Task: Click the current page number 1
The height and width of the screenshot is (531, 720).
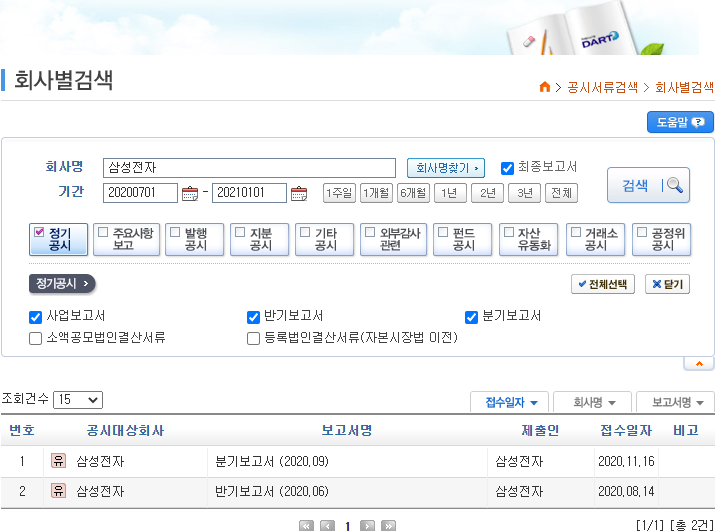Action: pos(348,526)
